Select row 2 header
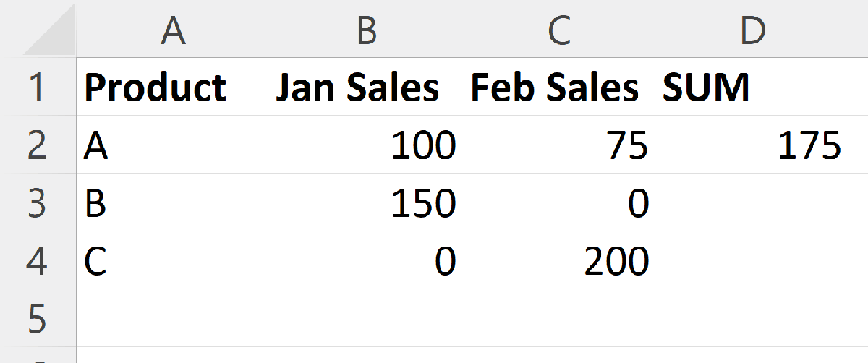868x363 pixels. pos(38,145)
